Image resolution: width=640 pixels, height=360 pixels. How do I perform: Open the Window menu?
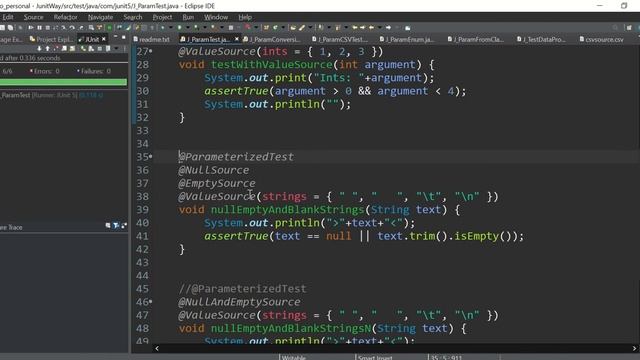coord(216,17)
